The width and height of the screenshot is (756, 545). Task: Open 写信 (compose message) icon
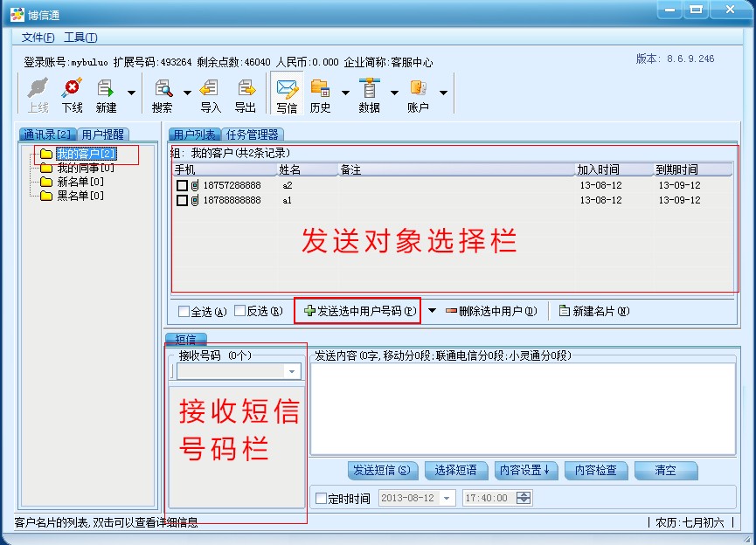pyautogui.click(x=287, y=89)
